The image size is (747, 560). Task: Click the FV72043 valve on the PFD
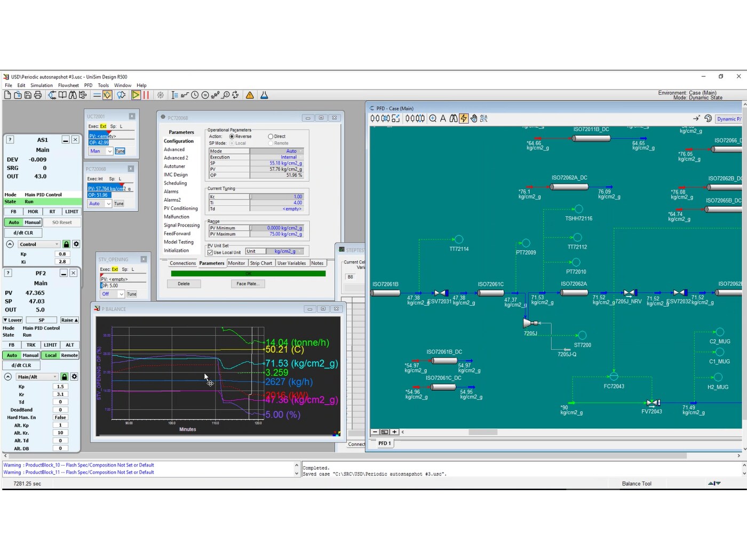653,403
